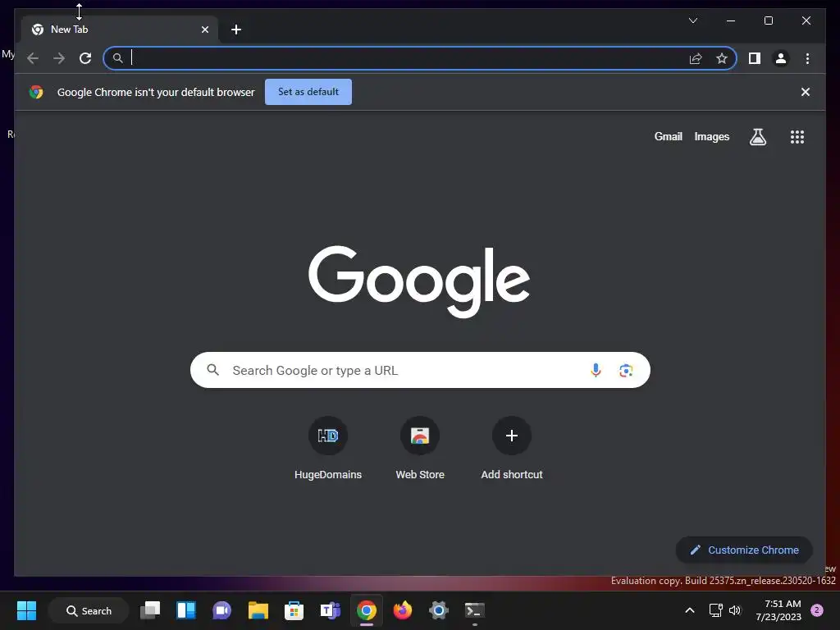The image size is (840, 630).
Task: Open Microsoft Store from the taskbar
Action: point(294,610)
